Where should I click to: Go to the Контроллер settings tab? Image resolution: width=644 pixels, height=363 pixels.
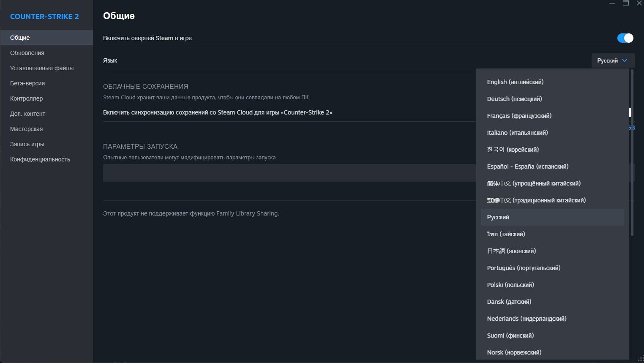(26, 98)
